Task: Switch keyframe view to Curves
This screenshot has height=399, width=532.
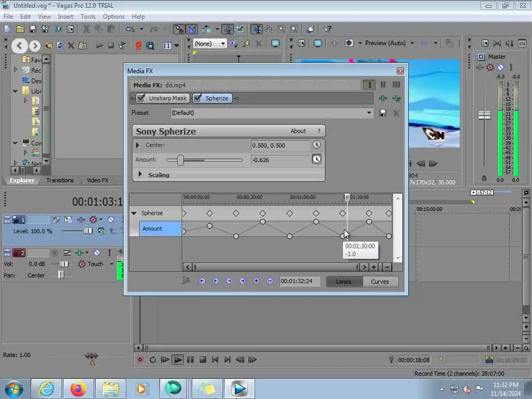Action: pos(380,282)
